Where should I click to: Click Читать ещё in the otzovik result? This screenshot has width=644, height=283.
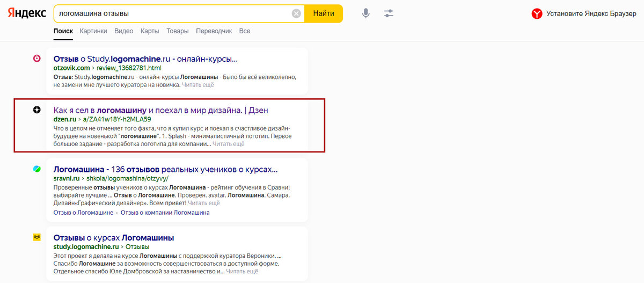pyautogui.click(x=198, y=85)
